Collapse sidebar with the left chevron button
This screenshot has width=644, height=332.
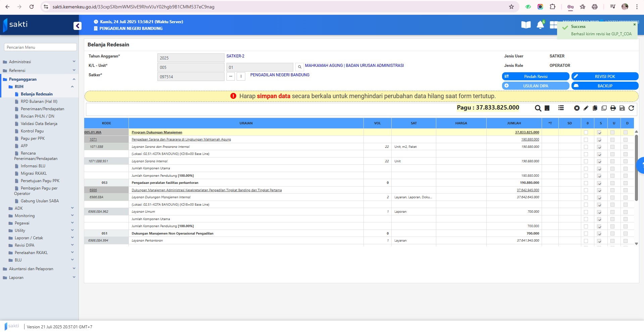pyautogui.click(x=78, y=26)
